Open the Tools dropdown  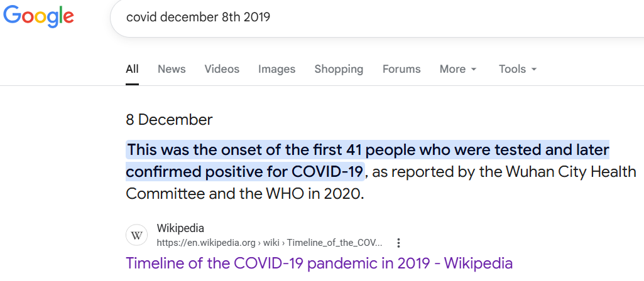(518, 69)
